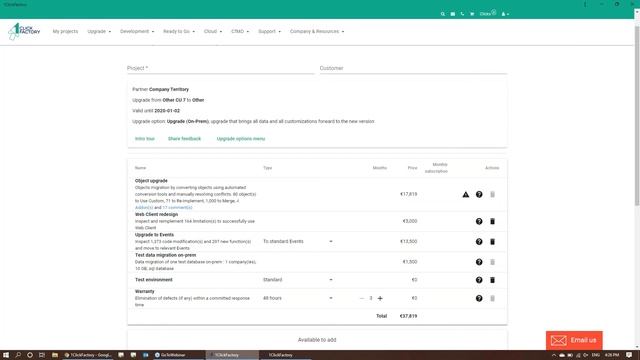Expand the Upgrade menu
Image resolution: width=640 pixels, height=360 pixels.
pyautogui.click(x=99, y=31)
